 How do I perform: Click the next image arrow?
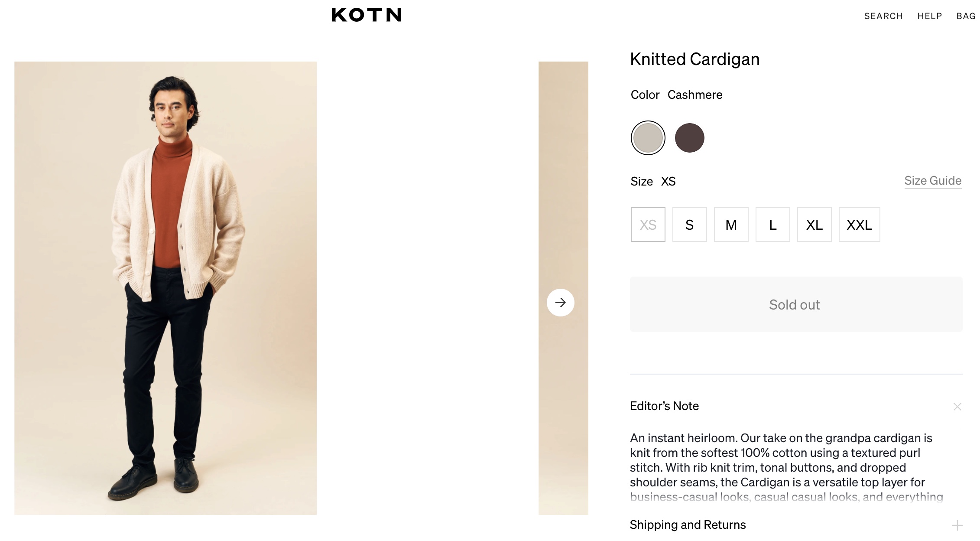click(x=560, y=302)
